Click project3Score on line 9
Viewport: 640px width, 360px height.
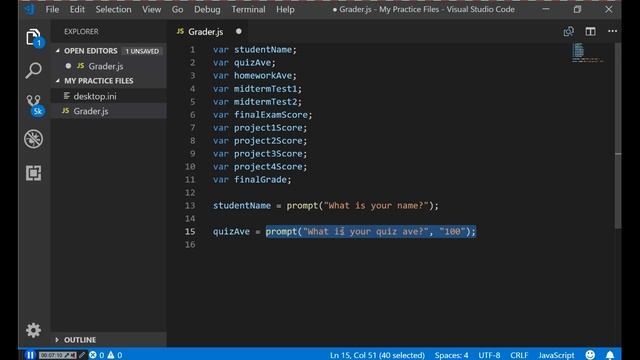click(268, 153)
